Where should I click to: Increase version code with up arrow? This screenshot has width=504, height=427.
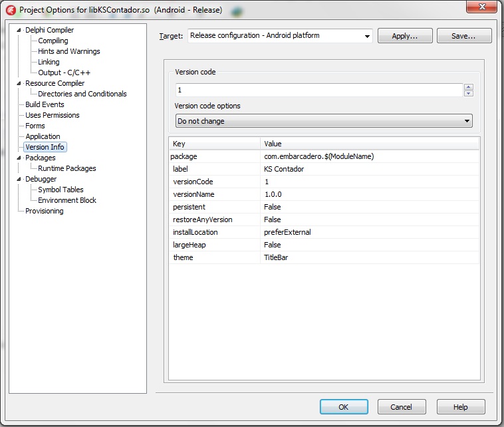point(468,87)
